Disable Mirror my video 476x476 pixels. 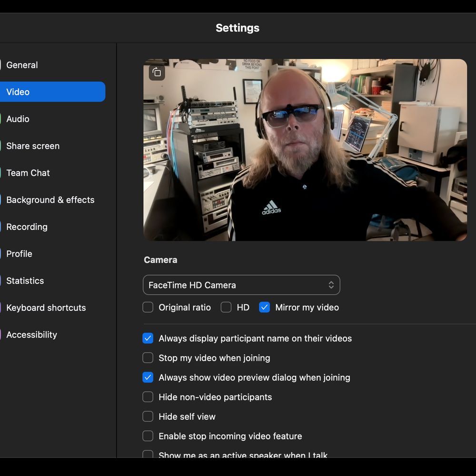click(x=264, y=307)
